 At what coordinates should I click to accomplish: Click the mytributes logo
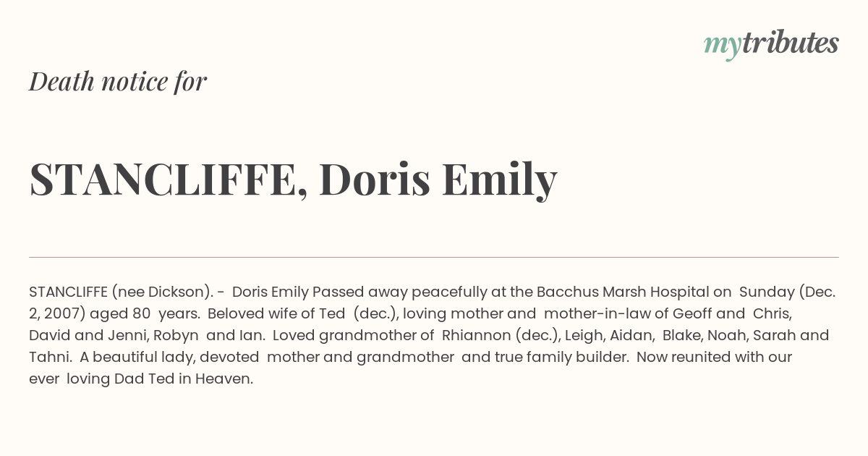pos(771,44)
